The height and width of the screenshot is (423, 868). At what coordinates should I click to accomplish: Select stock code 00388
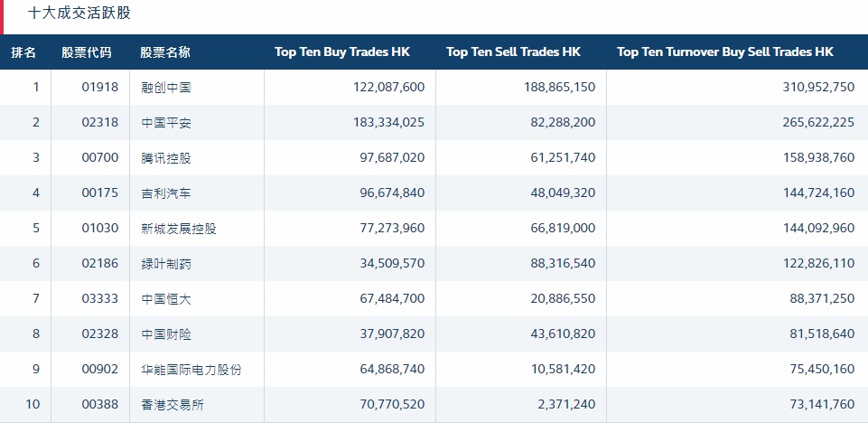coord(99,405)
